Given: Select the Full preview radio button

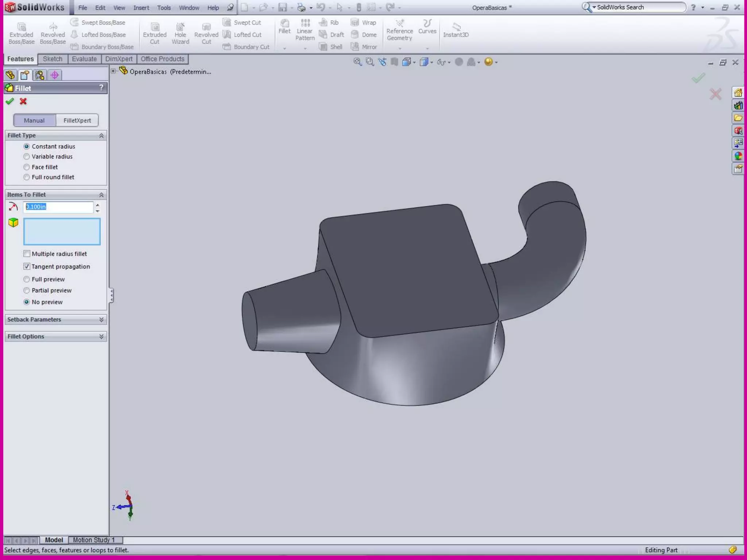Looking at the screenshot, I should pos(27,279).
